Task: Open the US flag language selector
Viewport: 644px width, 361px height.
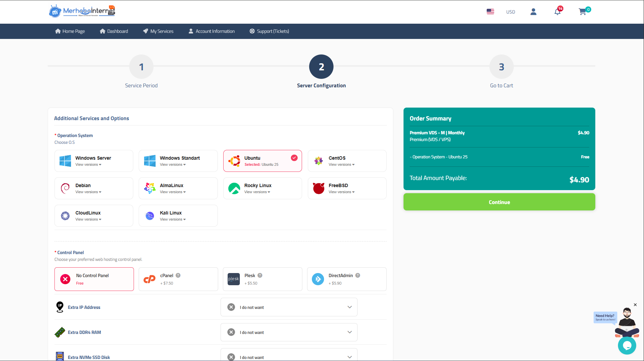Action: [490, 12]
